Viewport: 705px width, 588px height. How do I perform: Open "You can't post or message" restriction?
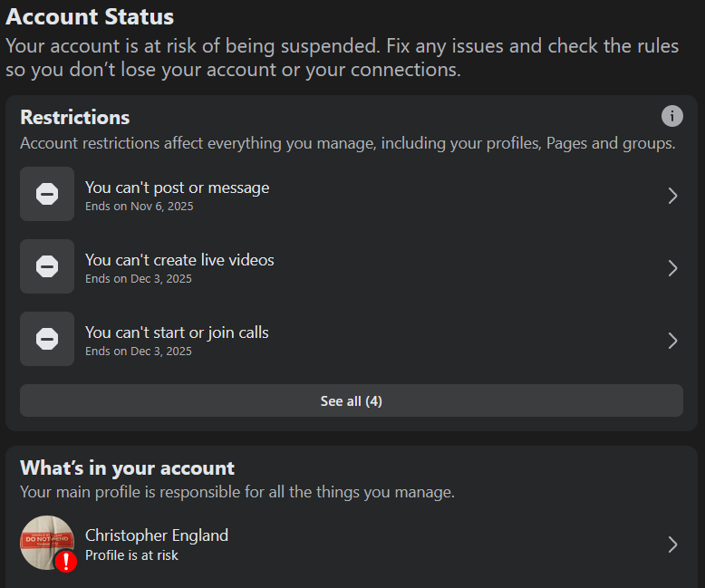pos(177,188)
